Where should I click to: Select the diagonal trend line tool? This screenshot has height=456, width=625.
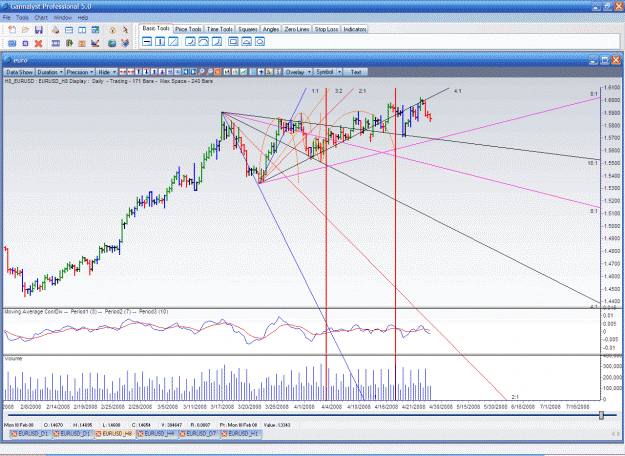coord(173,41)
